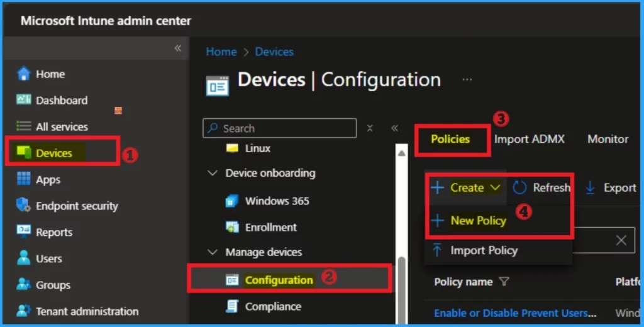This screenshot has height=327, width=644.
Task: Click the Endpoint security shield icon
Action: click(x=24, y=206)
